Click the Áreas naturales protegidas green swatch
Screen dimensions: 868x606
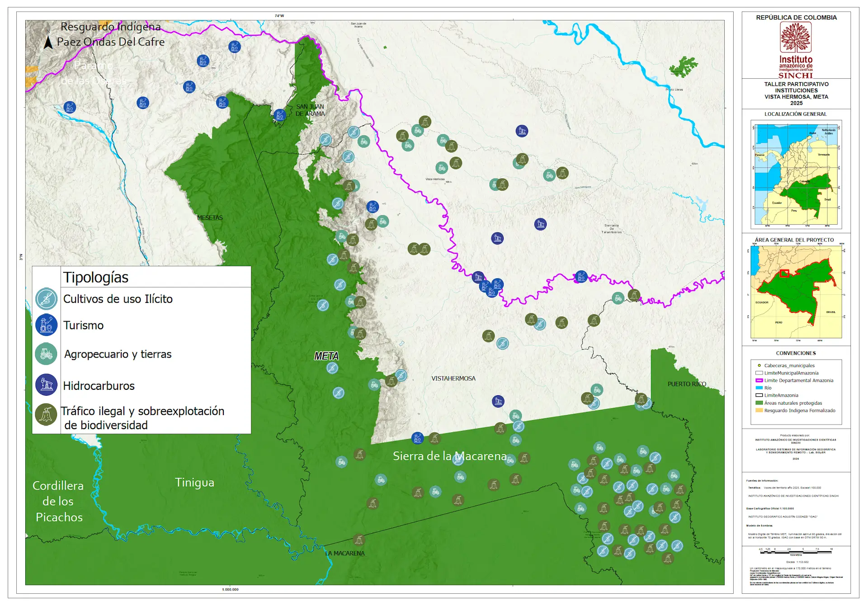759,403
